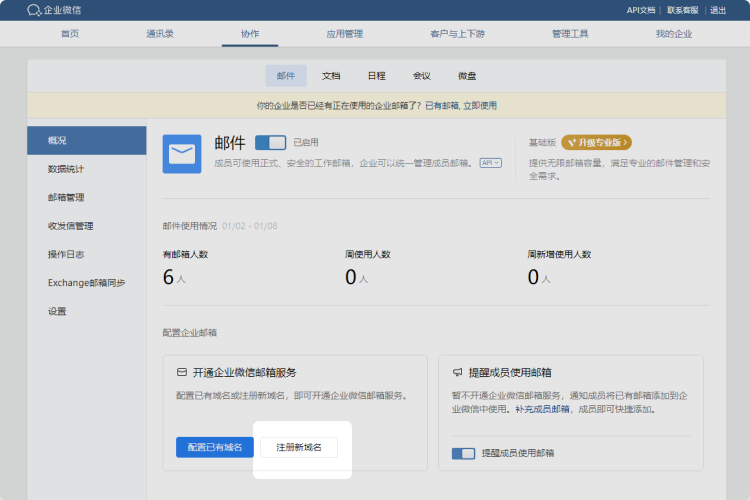
Task: Click the date range 01/02 - 01/08
Action: [x=250, y=226]
